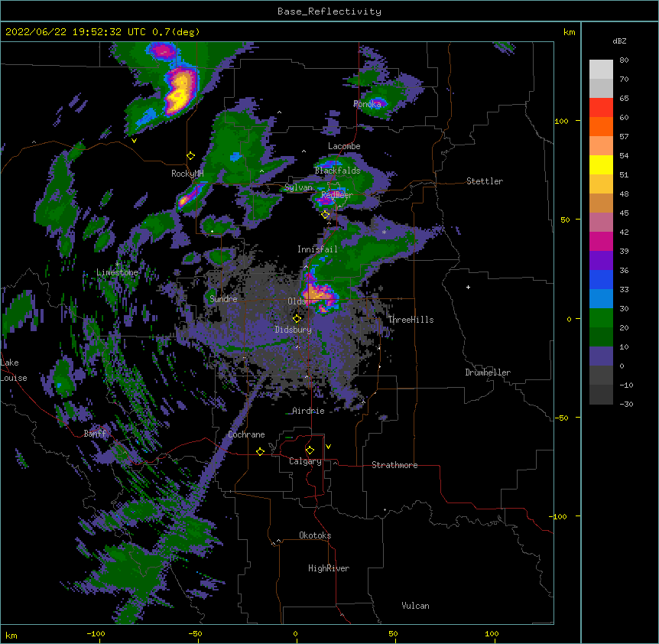Select the Sundre town label
The width and height of the screenshot is (659, 644).
point(223,299)
